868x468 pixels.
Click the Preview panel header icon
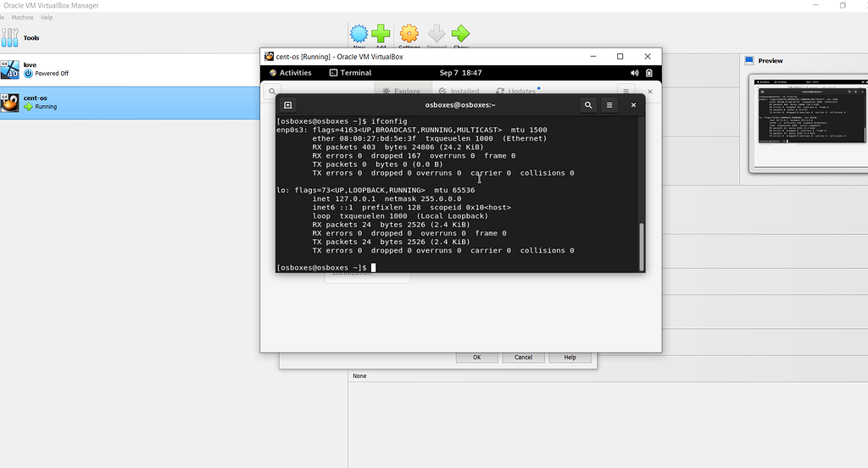click(749, 60)
